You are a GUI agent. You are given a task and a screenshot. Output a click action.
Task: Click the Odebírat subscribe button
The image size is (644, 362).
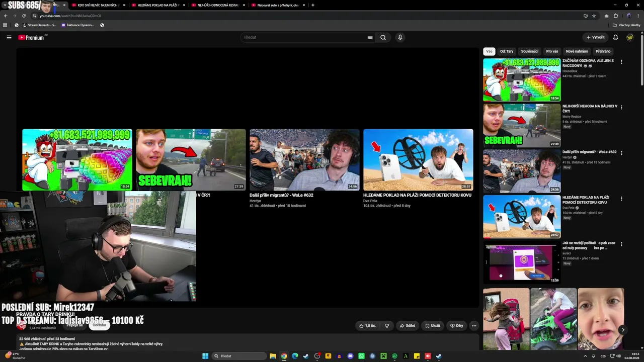point(100,325)
